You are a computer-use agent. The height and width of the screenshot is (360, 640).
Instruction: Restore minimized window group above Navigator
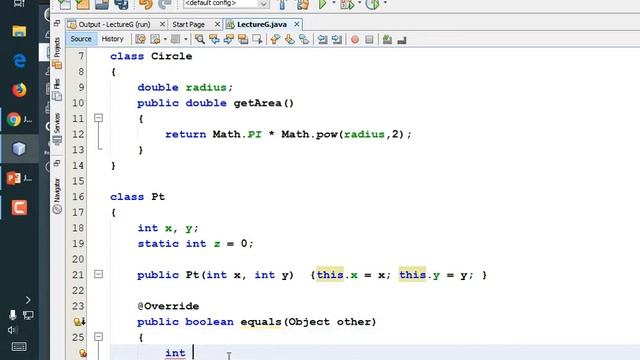point(57,164)
